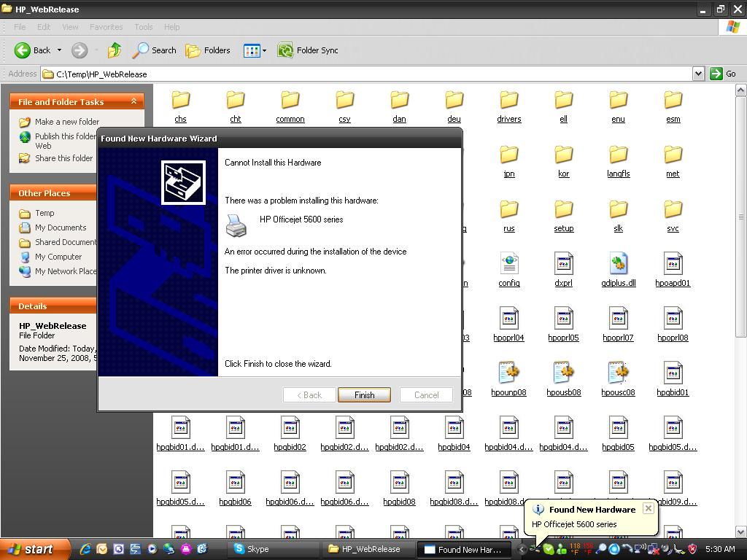Dismiss the Found New Hardware balloon
Screen dimensions: 747x560
(648, 508)
